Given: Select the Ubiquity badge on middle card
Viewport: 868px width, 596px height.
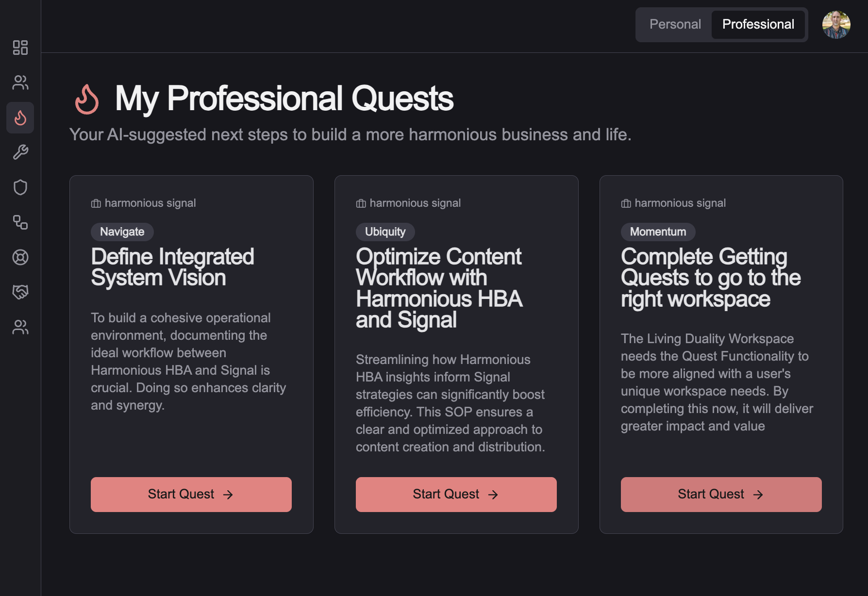Looking at the screenshot, I should pyautogui.click(x=385, y=232).
